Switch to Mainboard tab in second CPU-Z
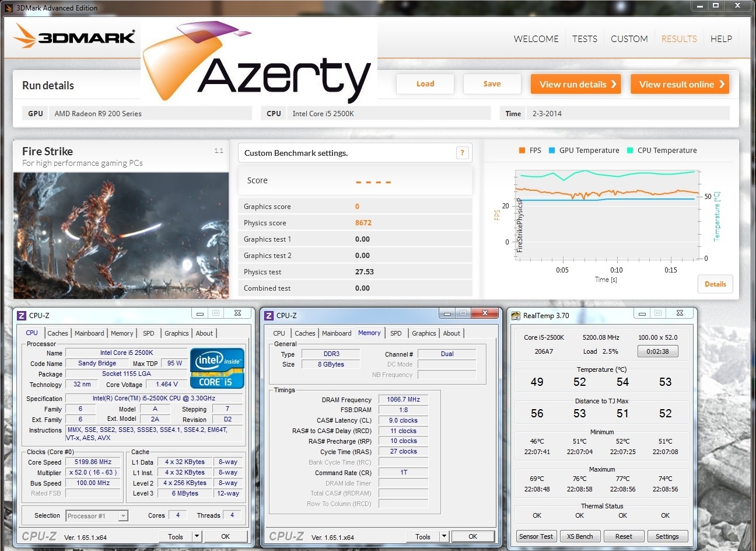This screenshot has height=551, width=756. [x=337, y=333]
